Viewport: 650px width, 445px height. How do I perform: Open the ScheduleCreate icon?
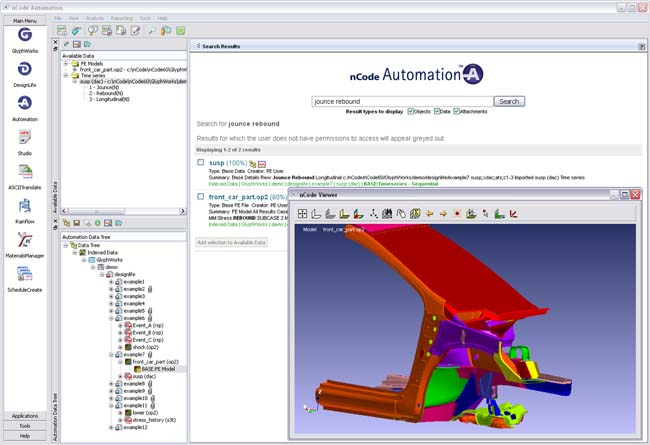coord(25,274)
